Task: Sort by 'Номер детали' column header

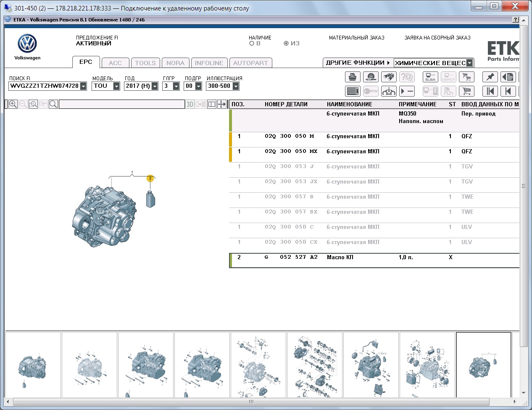Action: click(286, 104)
